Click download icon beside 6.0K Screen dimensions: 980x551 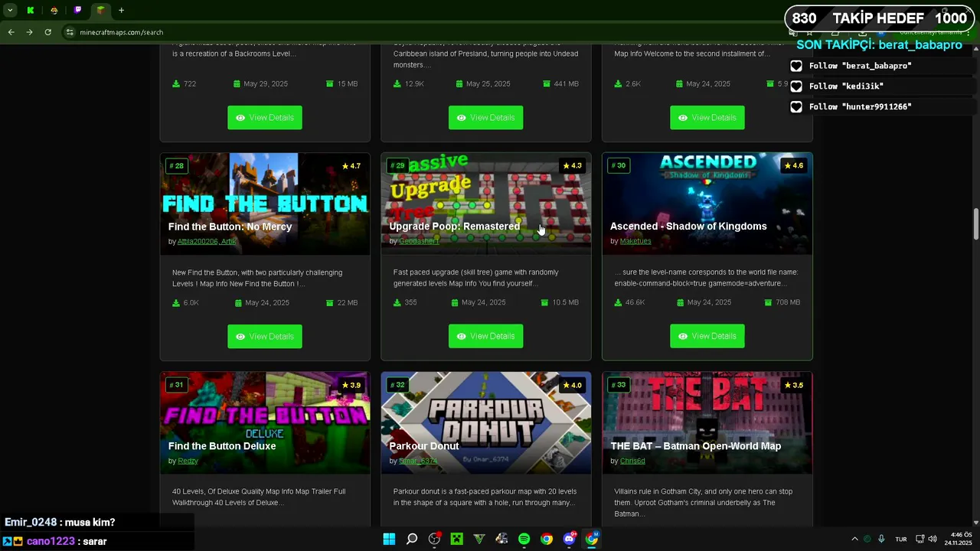(x=176, y=303)
